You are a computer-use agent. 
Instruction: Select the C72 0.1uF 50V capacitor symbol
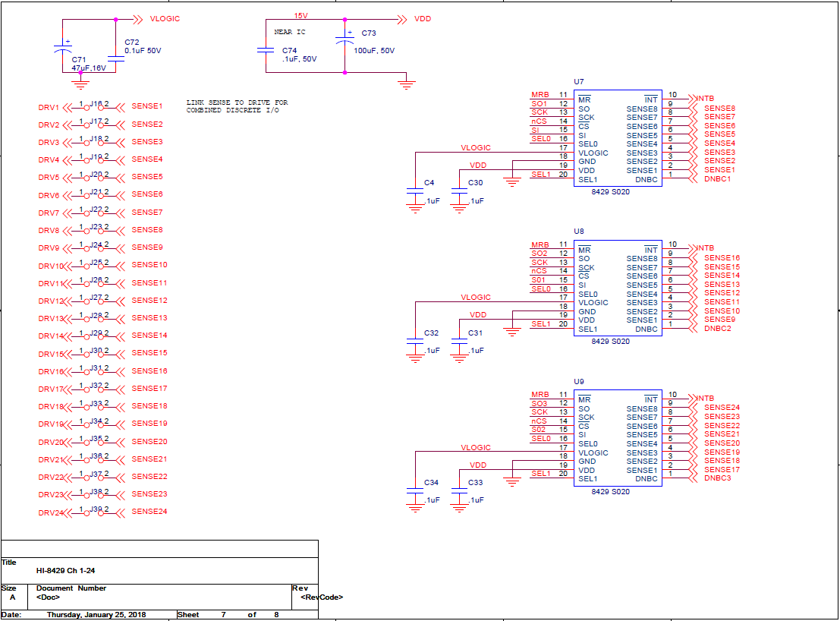115,59
